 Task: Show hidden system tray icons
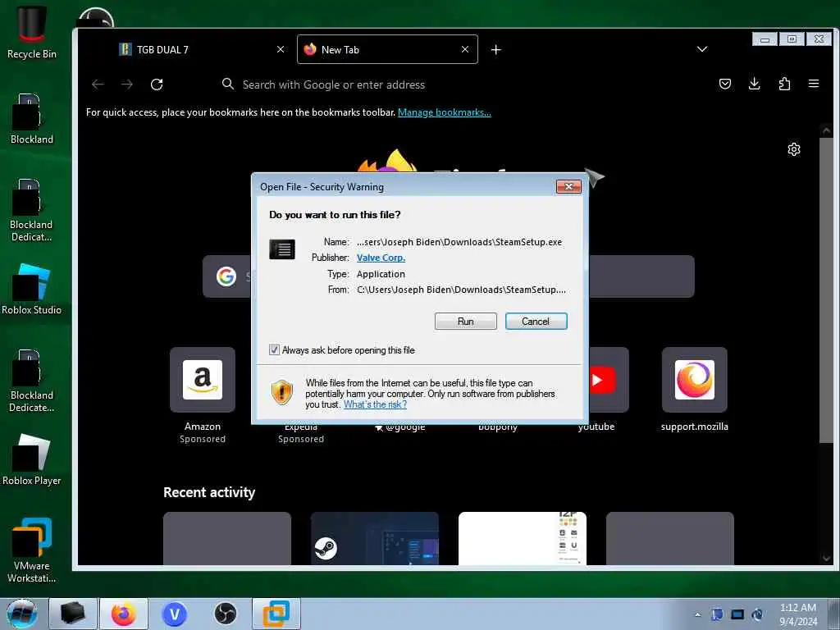(x=697, y=614)
